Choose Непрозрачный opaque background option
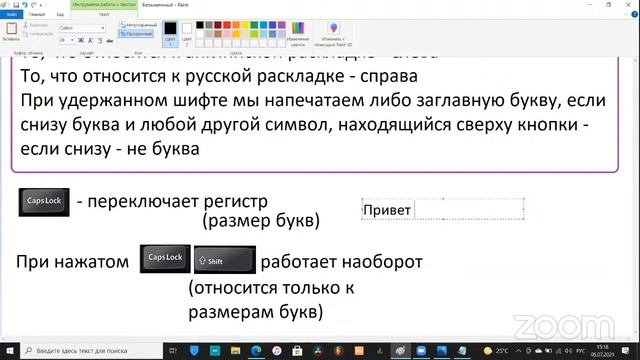 (x=138, y=25)
